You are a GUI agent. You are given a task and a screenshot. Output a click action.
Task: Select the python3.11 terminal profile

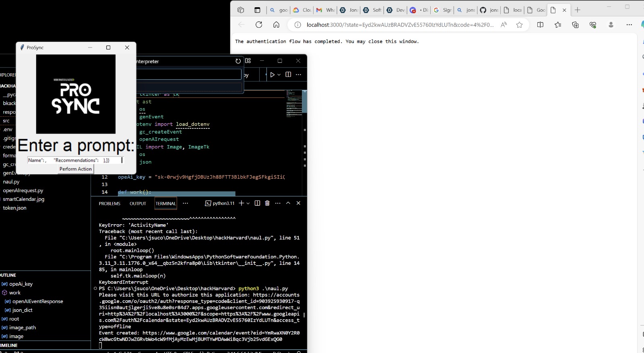220,203
